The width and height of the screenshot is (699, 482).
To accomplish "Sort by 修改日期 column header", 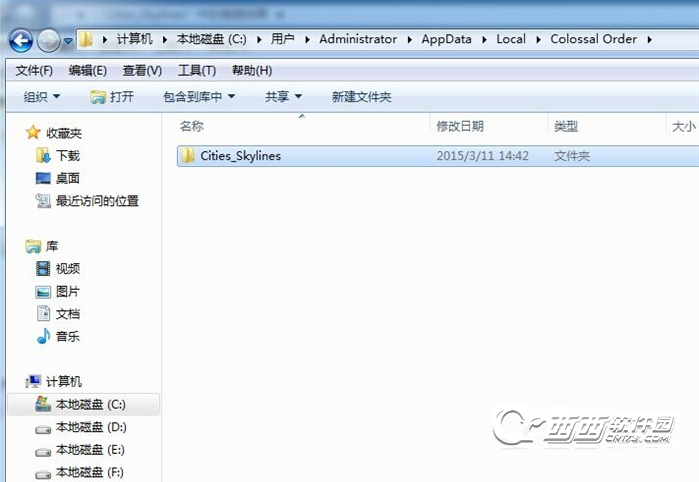I will coord(460,126).
